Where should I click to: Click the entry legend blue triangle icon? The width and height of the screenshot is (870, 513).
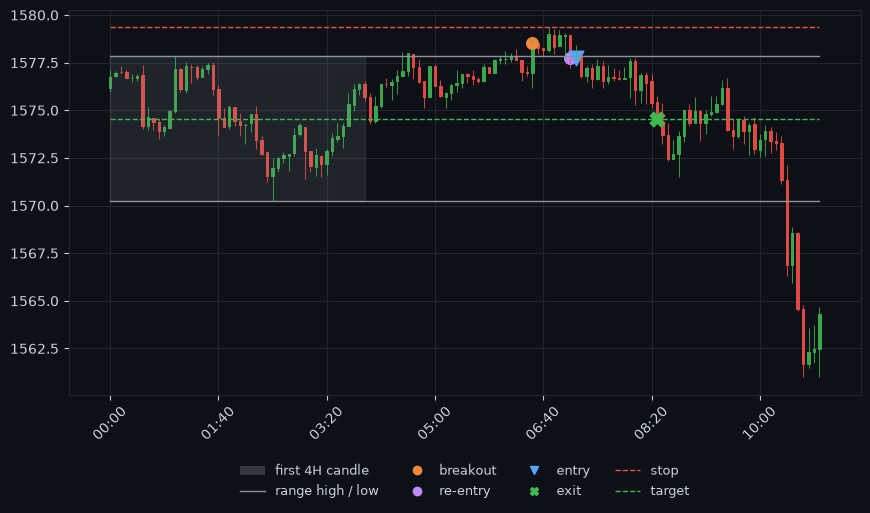(x=534, y=471)
